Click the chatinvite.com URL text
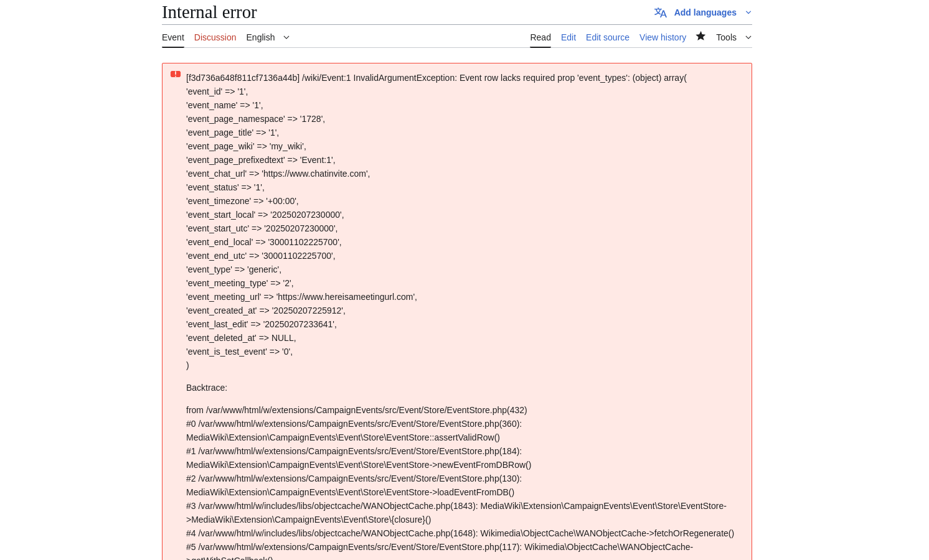The image size is (929, 560). tap(315, 174)
